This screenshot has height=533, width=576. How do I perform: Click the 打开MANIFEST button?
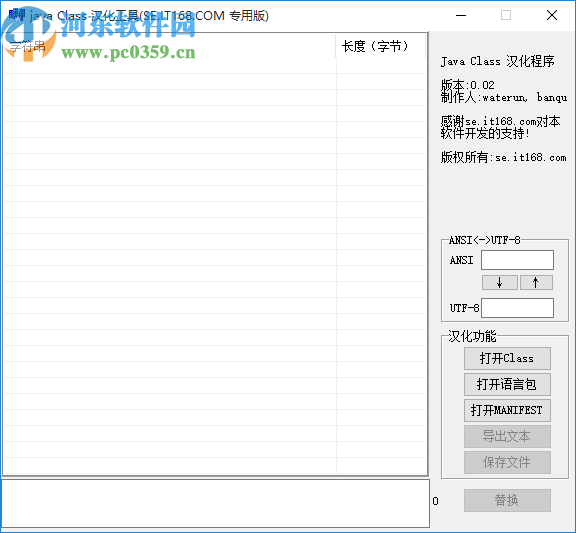point(507,410)
